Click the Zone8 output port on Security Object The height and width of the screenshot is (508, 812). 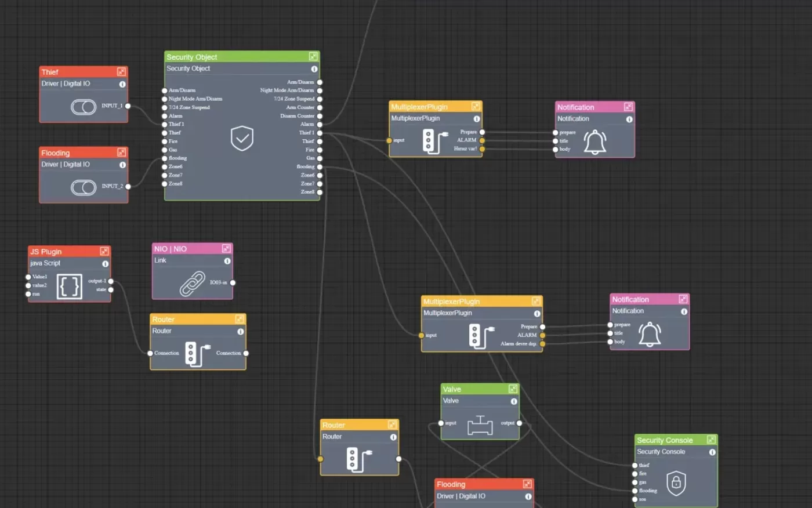(x=320, y=192)
